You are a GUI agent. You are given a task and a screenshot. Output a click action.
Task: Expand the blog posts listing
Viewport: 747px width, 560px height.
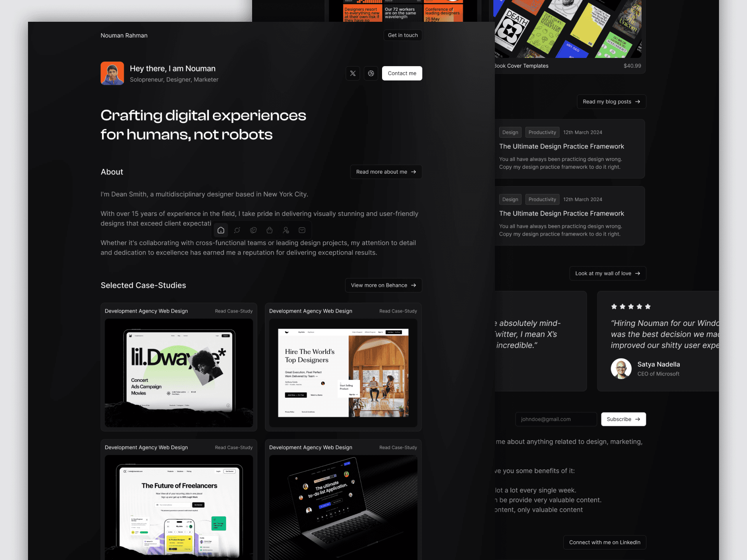(610, 101)
